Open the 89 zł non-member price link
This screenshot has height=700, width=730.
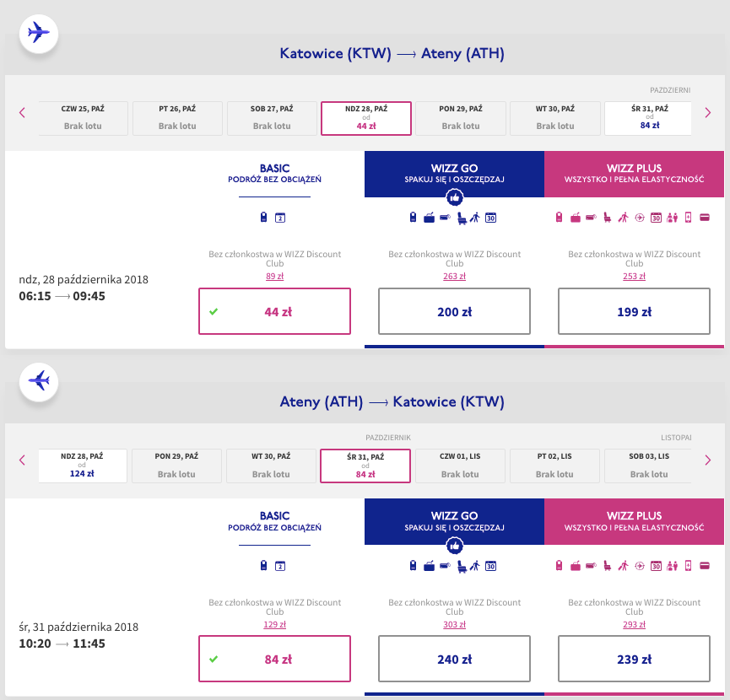(x=274, y=276)
